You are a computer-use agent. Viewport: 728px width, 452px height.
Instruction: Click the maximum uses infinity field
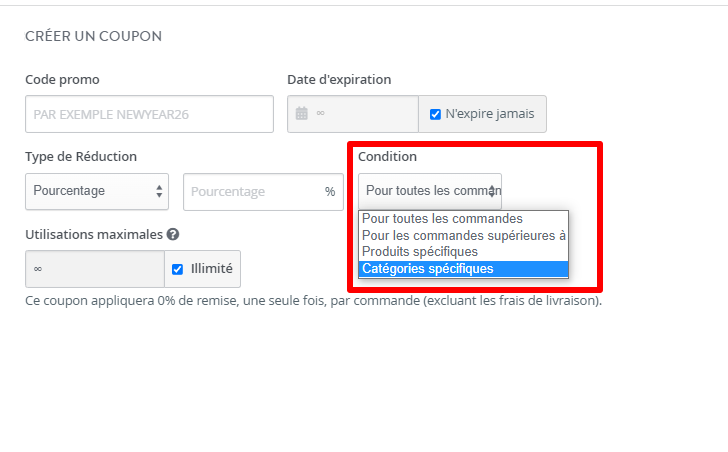coord(95,269)
